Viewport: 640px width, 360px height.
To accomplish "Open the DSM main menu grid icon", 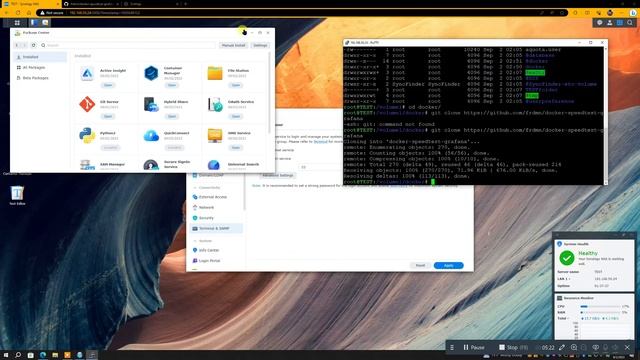I will pyautogui.click(x=17, y=23).
